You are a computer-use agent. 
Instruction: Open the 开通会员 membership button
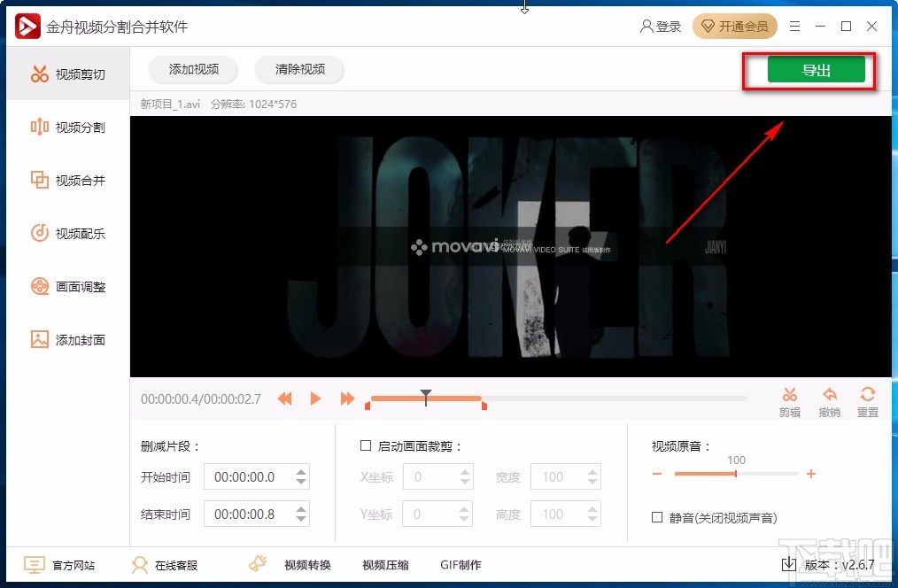735,27
